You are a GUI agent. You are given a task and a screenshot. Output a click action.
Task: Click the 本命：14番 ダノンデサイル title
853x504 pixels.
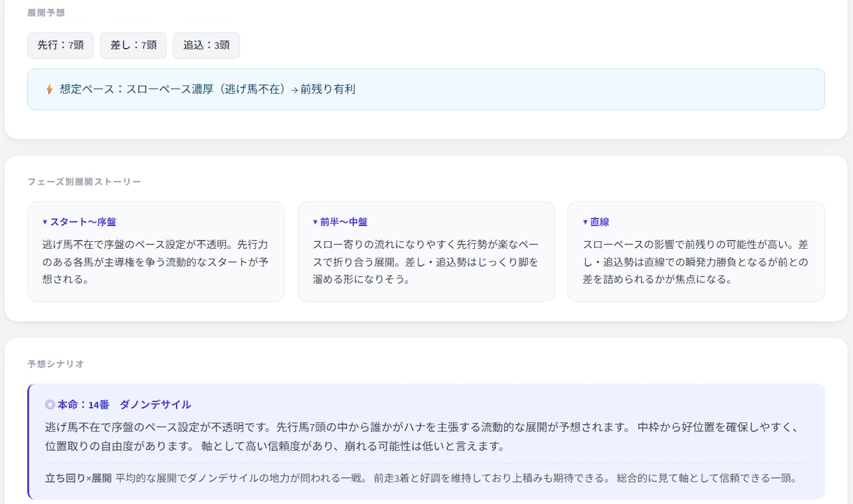coord(118,405)
